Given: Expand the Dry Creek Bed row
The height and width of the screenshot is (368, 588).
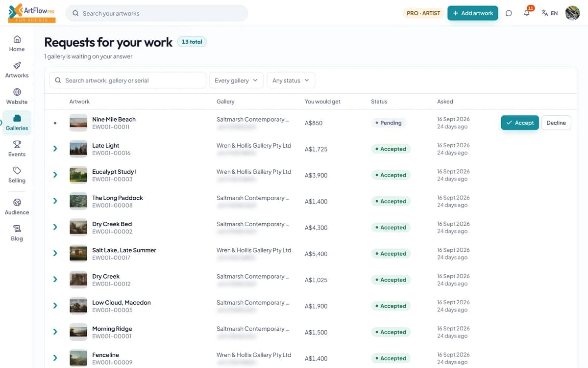Looking at the screenshot, I should (55, 227).
